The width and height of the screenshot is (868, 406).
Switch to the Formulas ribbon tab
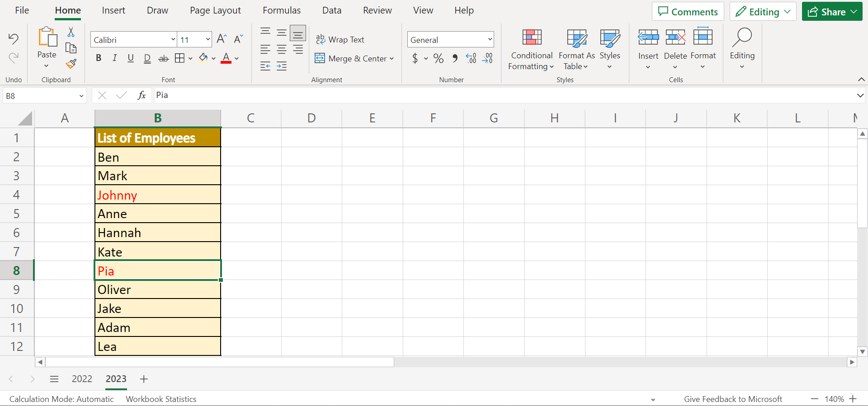[x=281, y=10]
